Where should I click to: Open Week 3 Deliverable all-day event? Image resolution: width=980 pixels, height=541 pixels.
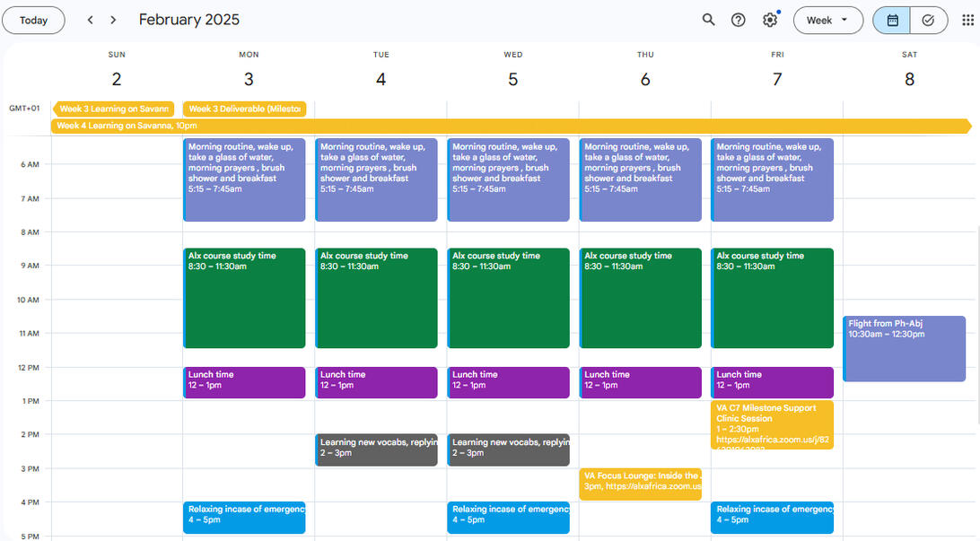244,109
